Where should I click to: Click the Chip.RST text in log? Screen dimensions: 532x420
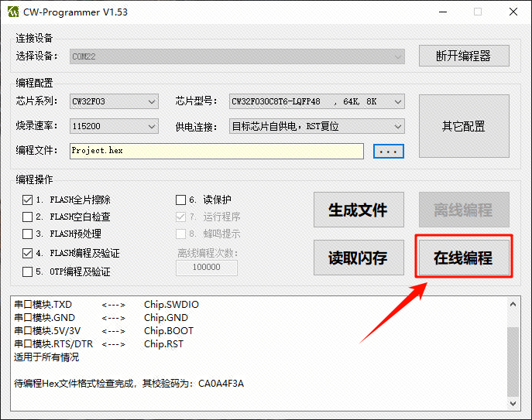click(x=163, y=344)
